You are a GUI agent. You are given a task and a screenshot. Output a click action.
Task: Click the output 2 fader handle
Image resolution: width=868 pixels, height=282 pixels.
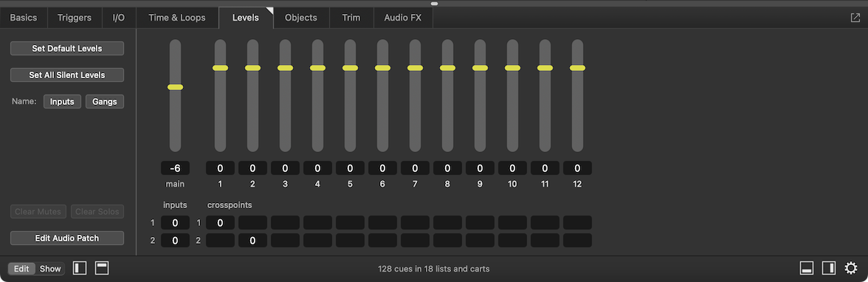coord(253,68)
